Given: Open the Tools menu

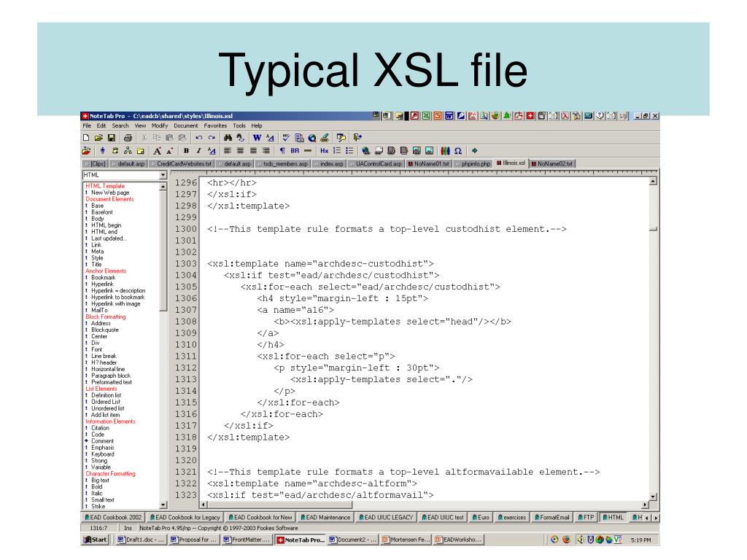Looking at the screenshot, I should (239, 125).
